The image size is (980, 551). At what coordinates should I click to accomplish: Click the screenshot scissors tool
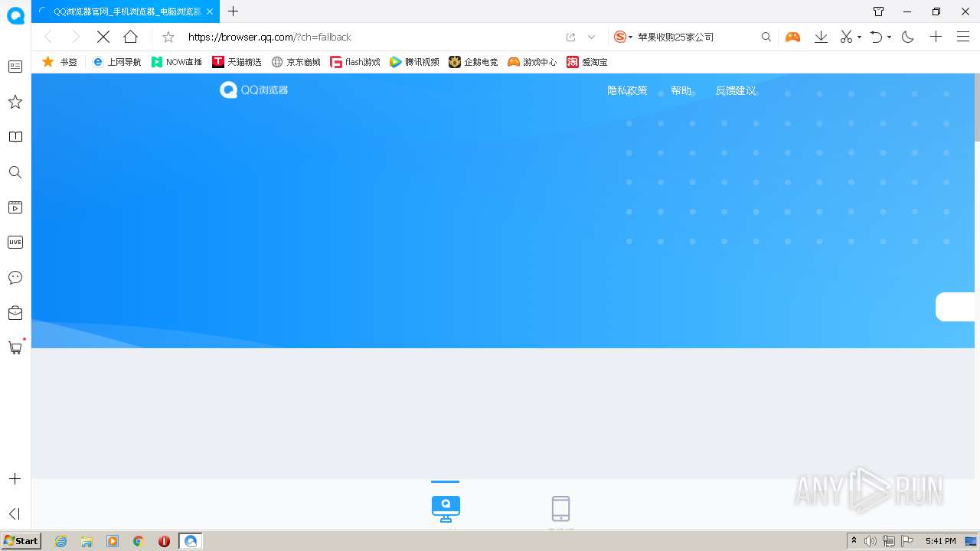tap(846, 37)
